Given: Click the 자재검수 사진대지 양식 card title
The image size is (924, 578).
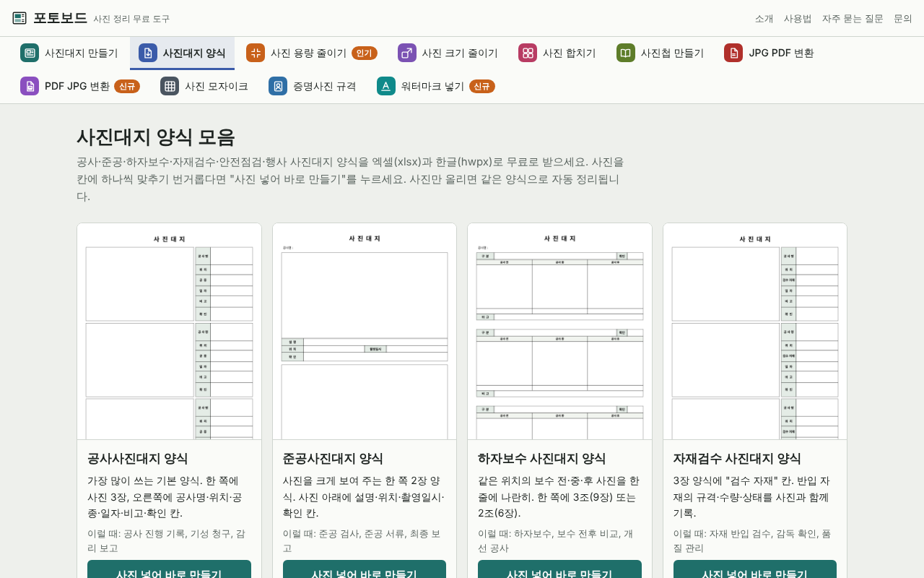Looking at the screenshot, I should click(x=737, y=458).
